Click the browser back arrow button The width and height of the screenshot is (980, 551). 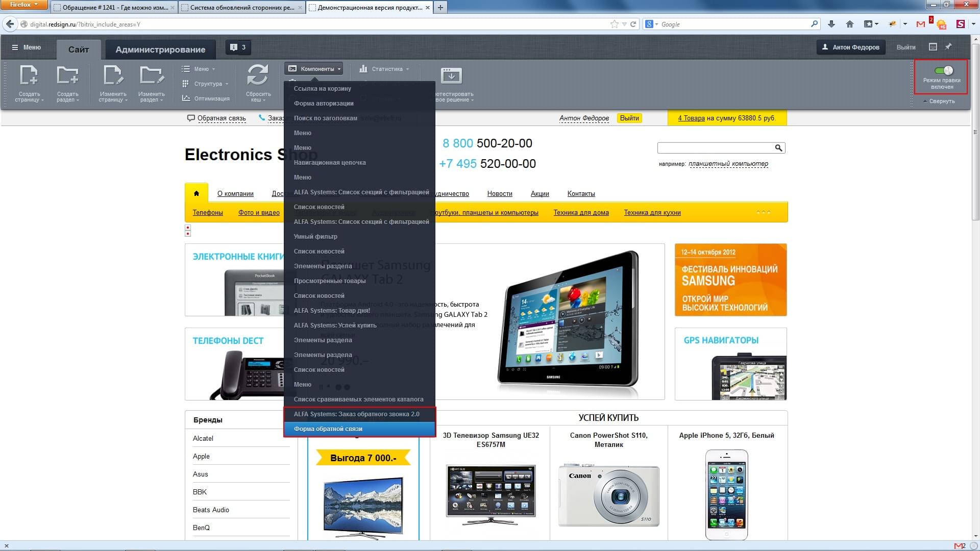click(x=10, y=24)
